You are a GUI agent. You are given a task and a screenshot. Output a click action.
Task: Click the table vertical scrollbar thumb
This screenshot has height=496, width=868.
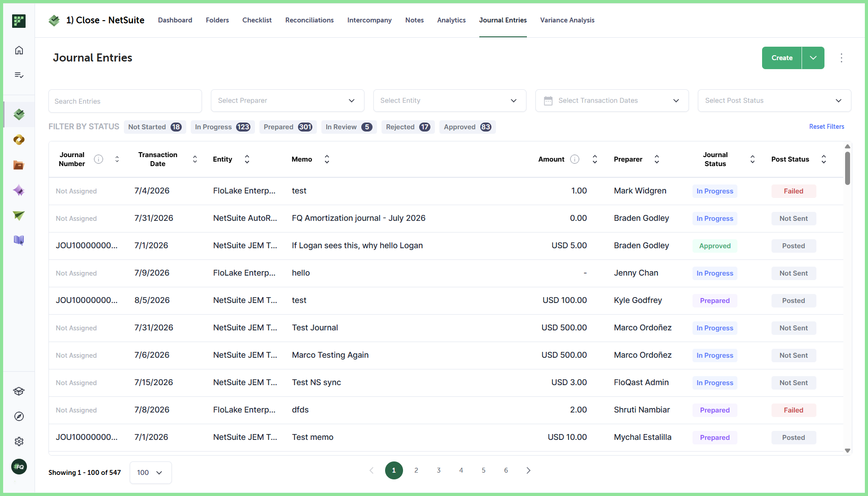tap(847, 168)
